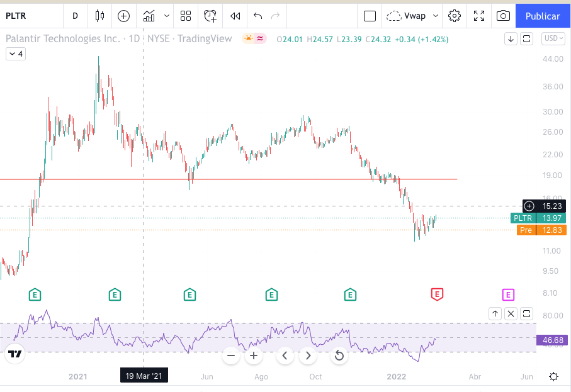571x392 pixels.
Task: Open the candlestick chart type selector
Action: click(99, 16)
